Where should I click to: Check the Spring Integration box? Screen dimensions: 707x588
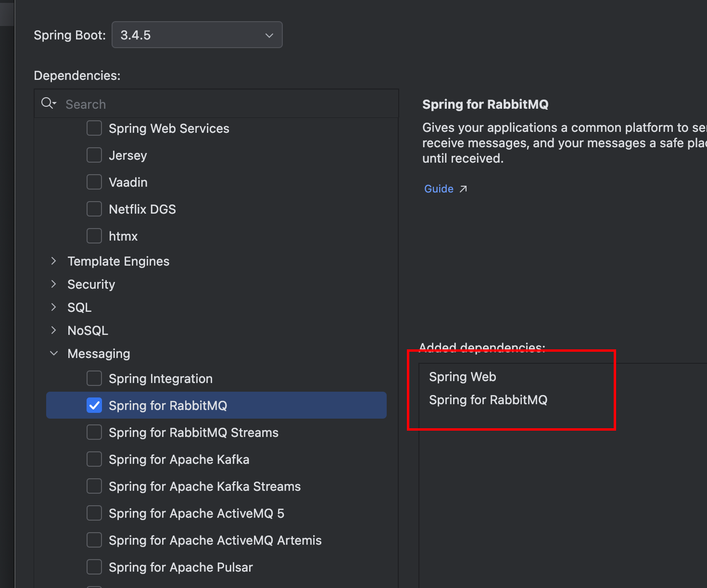(94, 378)
